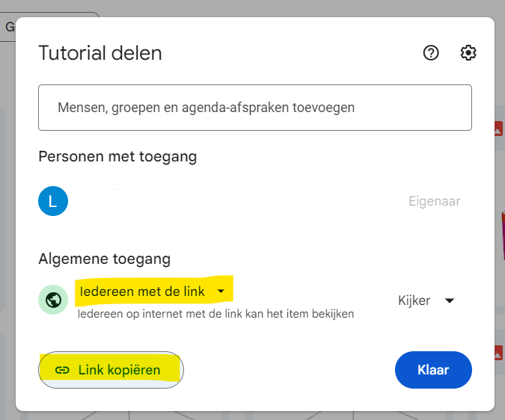Click upper red file icon at right edge
The image size is (505, 420).
498,130
